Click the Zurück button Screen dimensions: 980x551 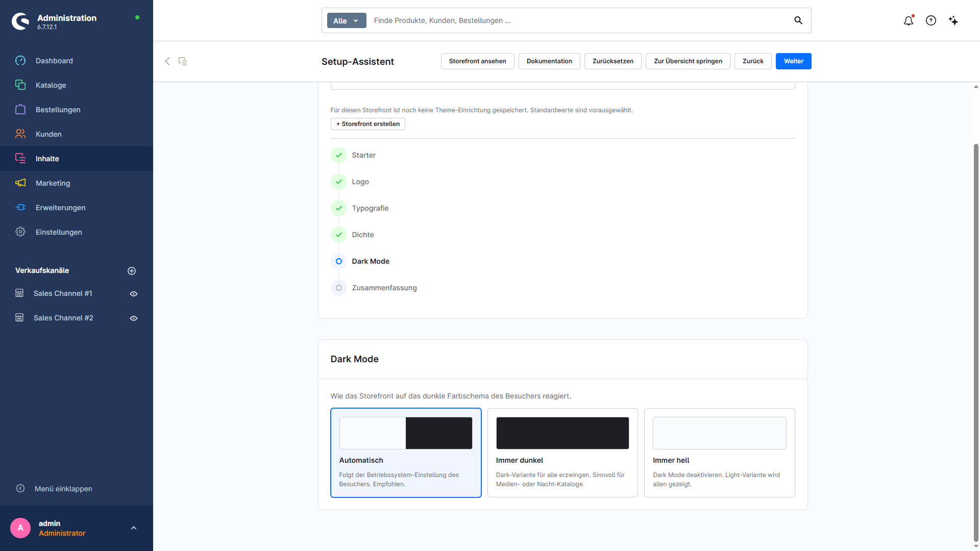pyautogui.click(x=753, y=61)
